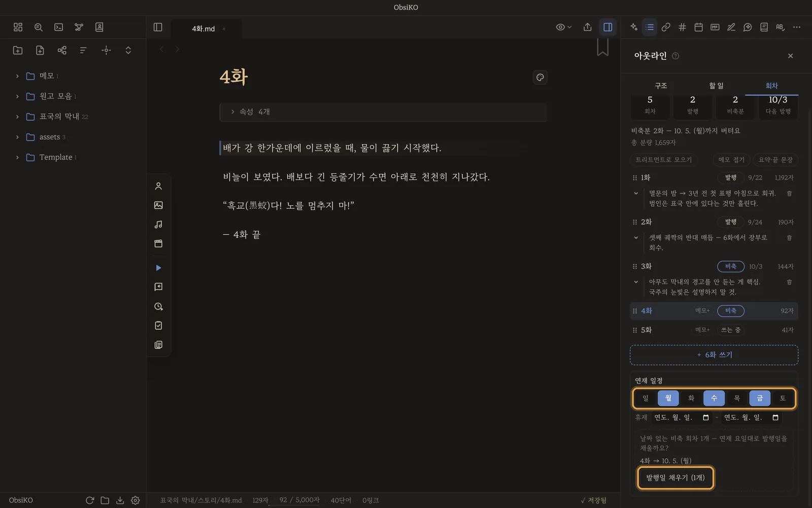This screenshot has height=508, width=812.
Task: Open the terminal command icon
Action: [59, 27]
